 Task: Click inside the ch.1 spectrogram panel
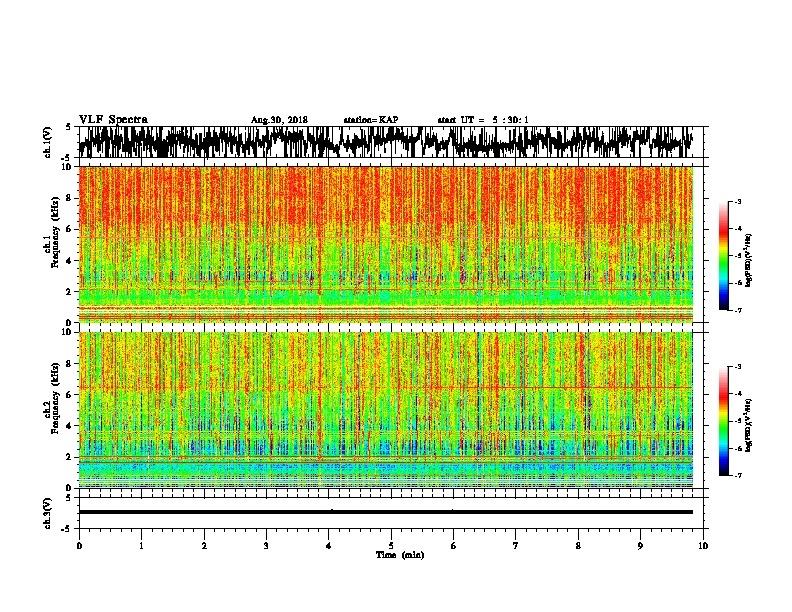[x=386, y=244]
